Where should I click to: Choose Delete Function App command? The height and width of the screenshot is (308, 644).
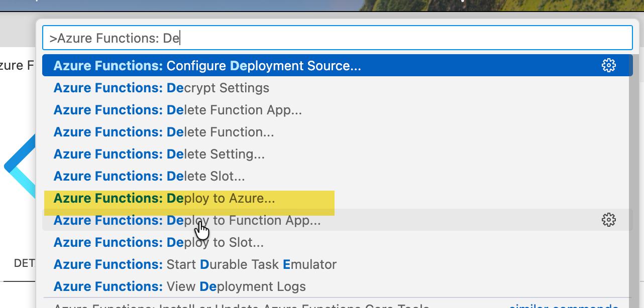177,110
